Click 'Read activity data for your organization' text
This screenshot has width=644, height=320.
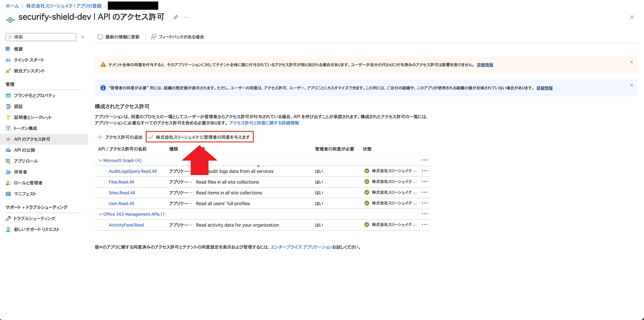(238, 225)
